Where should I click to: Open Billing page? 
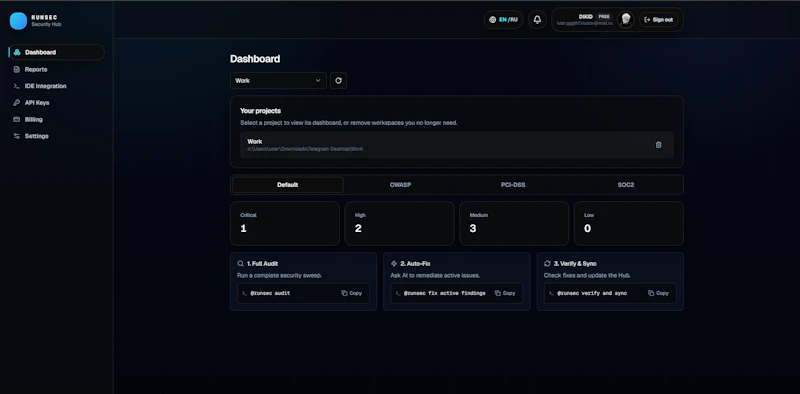57,119
